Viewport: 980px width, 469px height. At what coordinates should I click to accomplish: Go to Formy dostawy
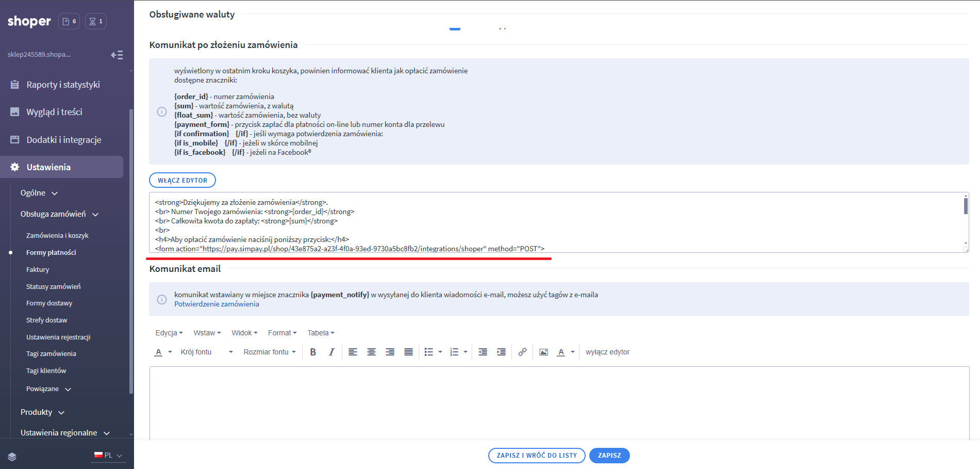(x=49, y=303)
